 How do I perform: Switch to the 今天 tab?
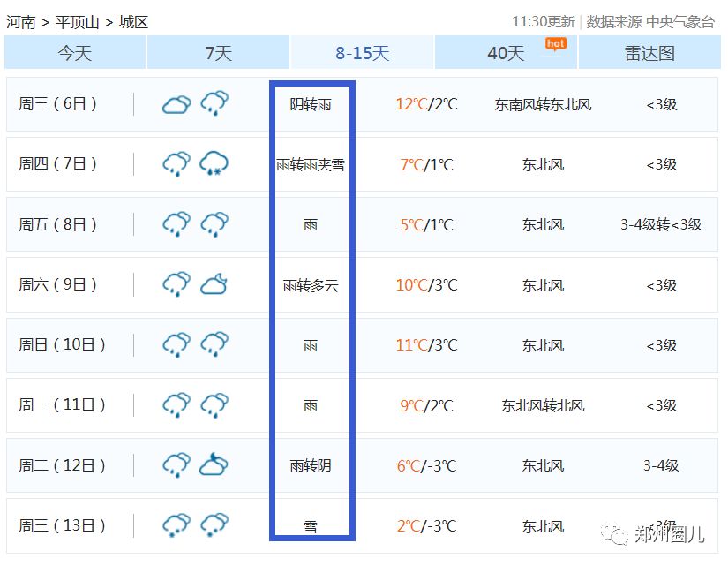tap(75, 53)
